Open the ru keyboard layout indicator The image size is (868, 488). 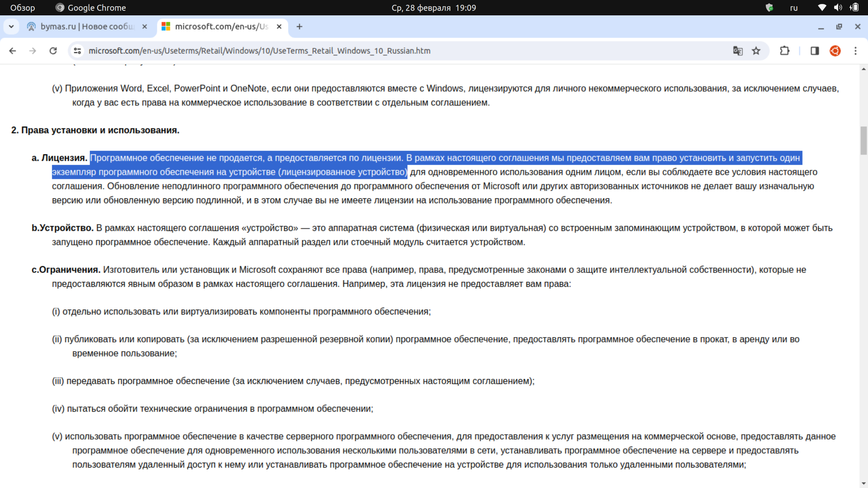tap(793, 8)
